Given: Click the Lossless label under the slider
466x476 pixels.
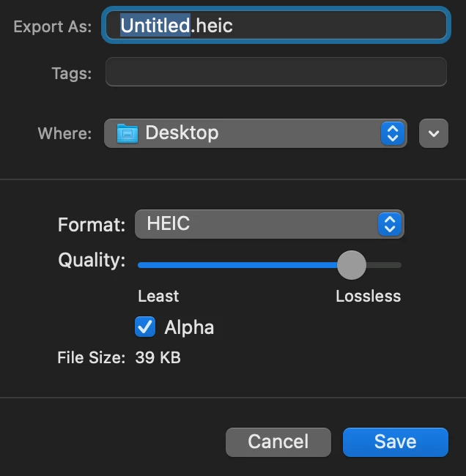Looking at the screenshot, I should (368, 296).
